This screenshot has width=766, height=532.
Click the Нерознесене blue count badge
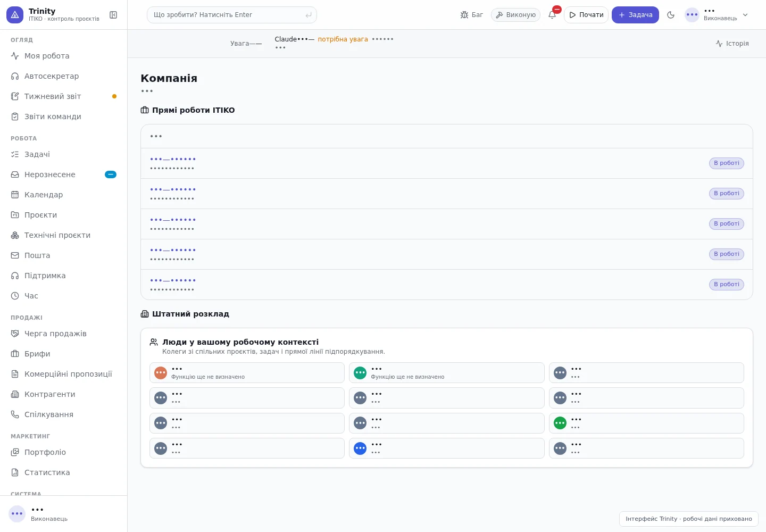click(111, 174)
